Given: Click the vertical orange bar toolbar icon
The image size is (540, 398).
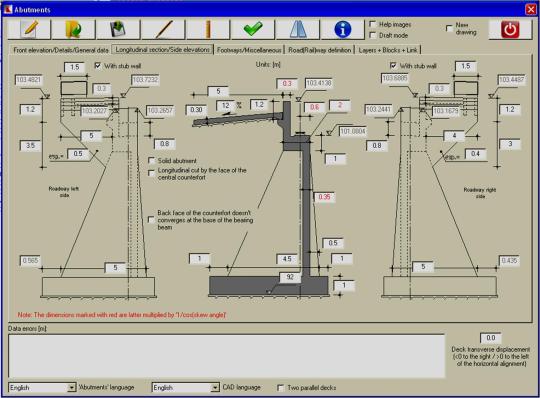Looking at the screenshot, I should (x=208, y=29).
